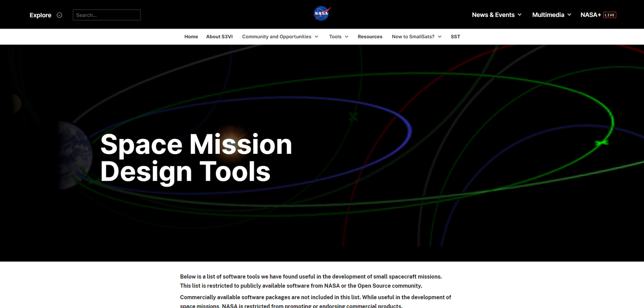Go to the Home menu item
This screenshot has height=308, width=644.
click(x=191, y=37)
